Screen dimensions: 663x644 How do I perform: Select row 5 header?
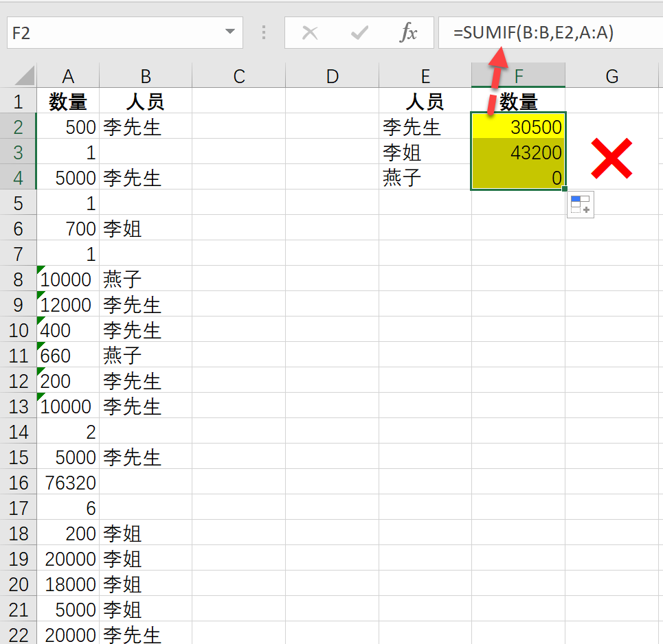tap(18, 203)
